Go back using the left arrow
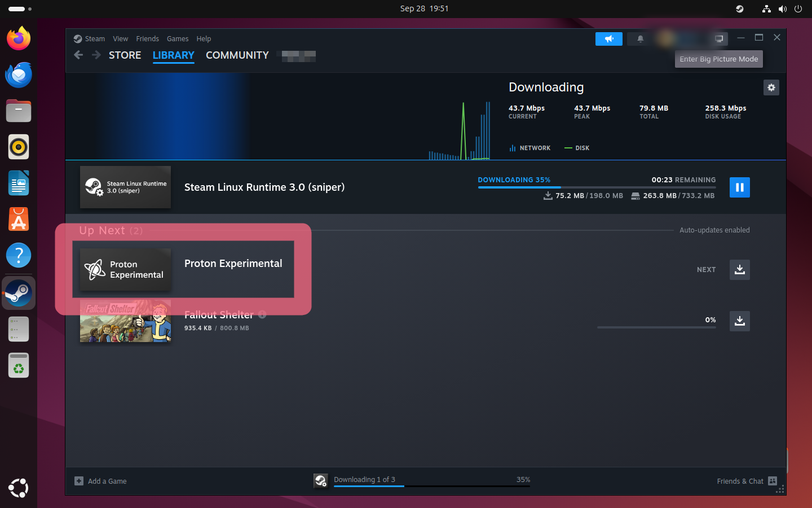 pyautogui.click(x=79, y=55)
